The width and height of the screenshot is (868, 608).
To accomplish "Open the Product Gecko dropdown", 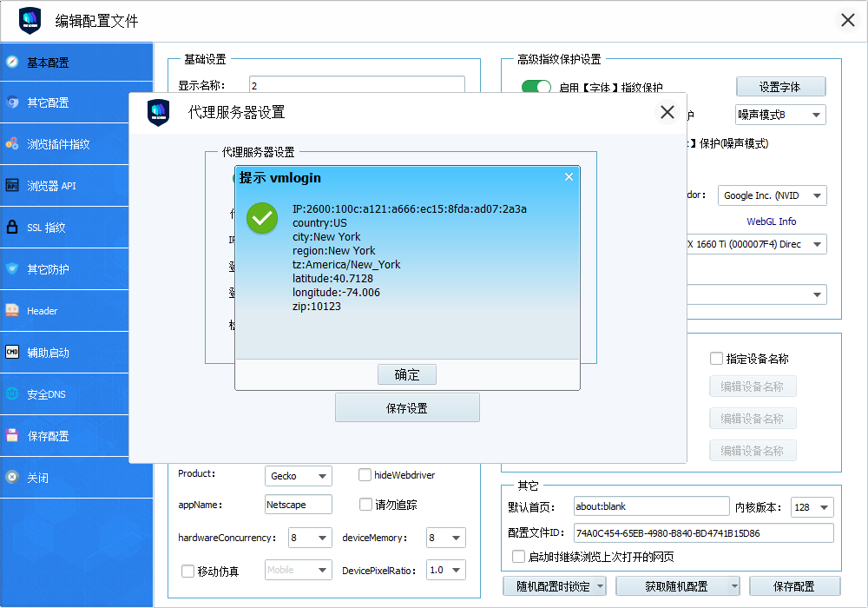I will click(x=299, y=476).
